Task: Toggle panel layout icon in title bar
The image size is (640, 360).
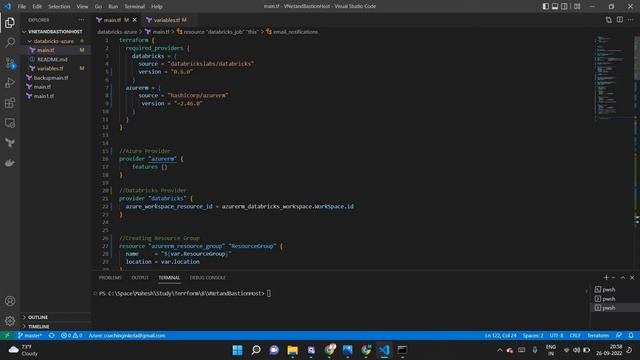Action: coord(555,6)
